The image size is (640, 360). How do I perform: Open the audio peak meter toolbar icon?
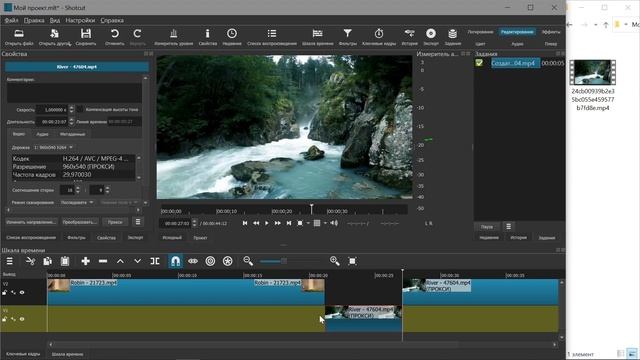point(173,33)
